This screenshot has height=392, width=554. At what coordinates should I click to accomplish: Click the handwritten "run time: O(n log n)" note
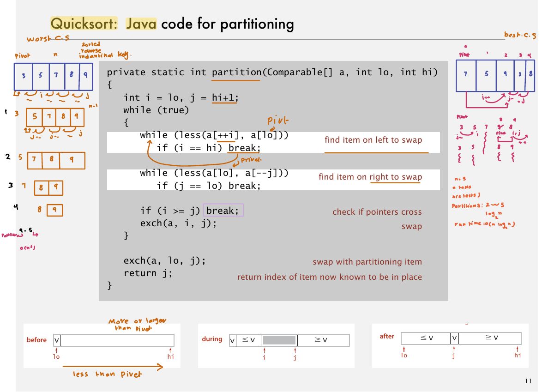click(x=485, y=224)
